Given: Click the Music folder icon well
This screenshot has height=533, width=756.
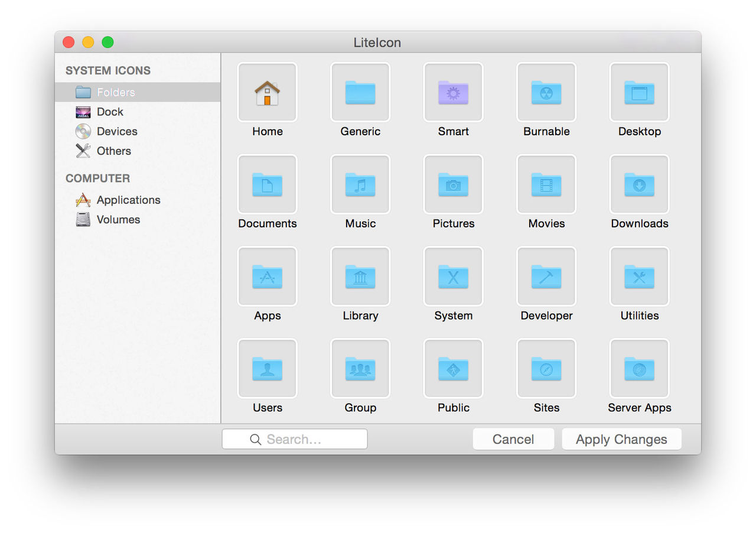Looking at the screenshot, I should pyautogui.click(x=360, y=184).
